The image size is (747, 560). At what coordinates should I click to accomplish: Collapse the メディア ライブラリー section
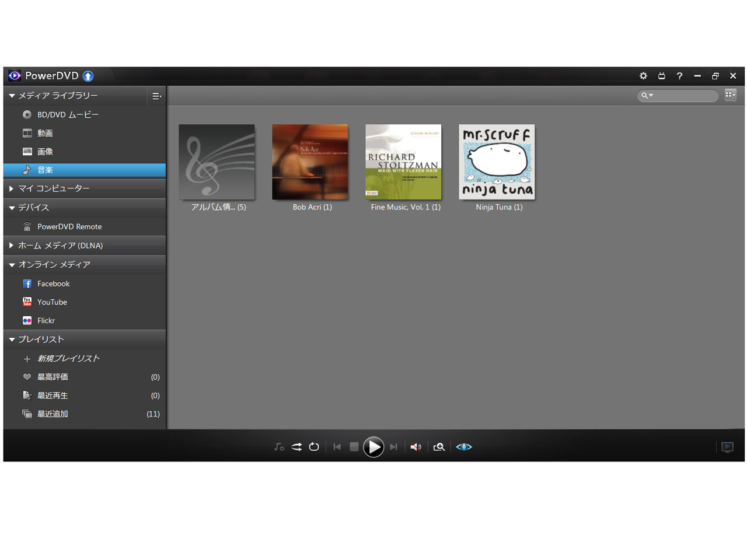coord(12,96)
